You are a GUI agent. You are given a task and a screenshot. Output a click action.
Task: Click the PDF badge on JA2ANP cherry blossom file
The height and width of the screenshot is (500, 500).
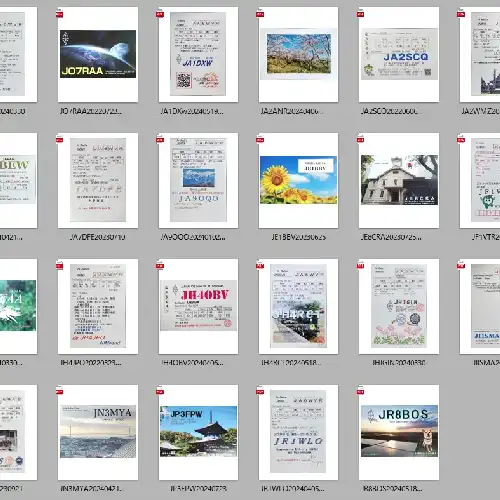pos(260,14)
